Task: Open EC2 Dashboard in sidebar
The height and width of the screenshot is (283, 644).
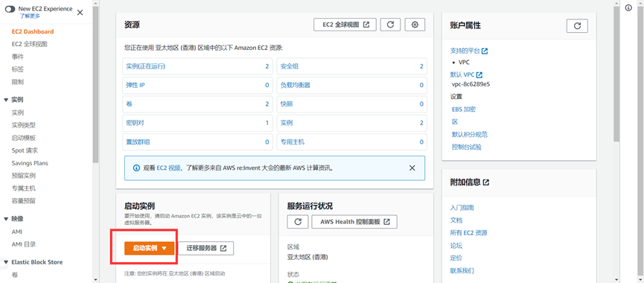Action: pos(33,31)
